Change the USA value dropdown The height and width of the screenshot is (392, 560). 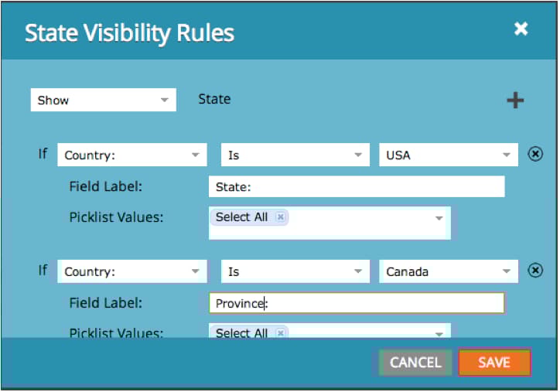click(448, 155)
